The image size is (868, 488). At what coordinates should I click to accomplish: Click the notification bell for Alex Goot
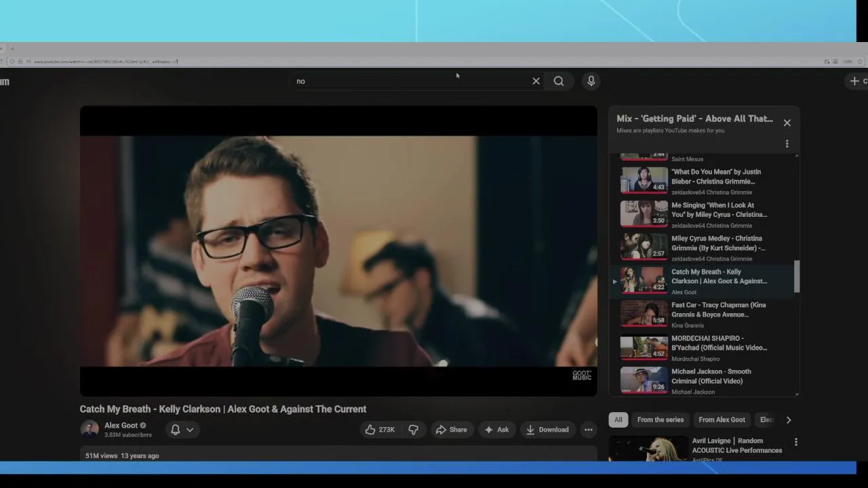pyautogui.click(x=175, y=430)
